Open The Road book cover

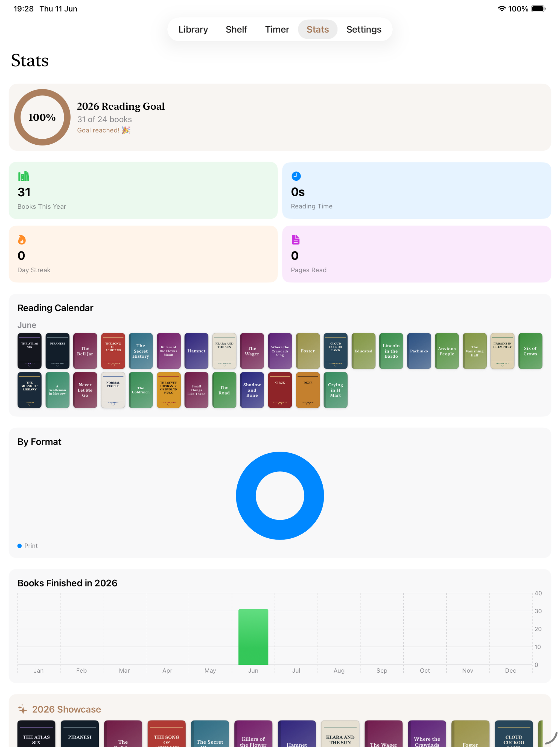tap(224, 390)
